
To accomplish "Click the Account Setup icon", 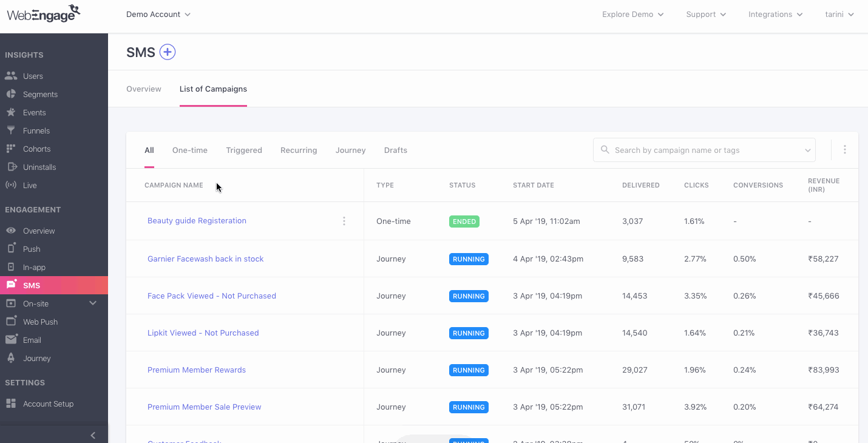I will point(11,404).
